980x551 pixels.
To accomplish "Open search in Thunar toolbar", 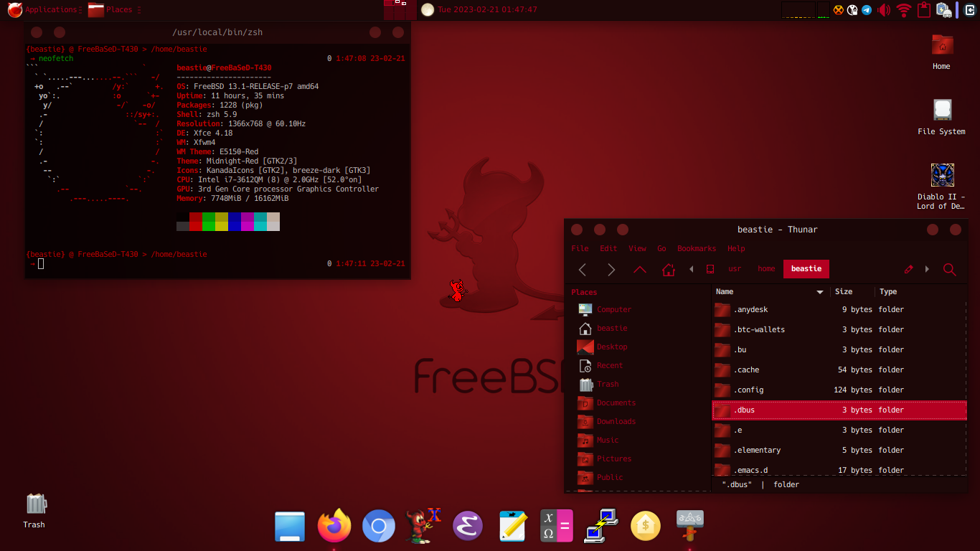I will point(949,270).
